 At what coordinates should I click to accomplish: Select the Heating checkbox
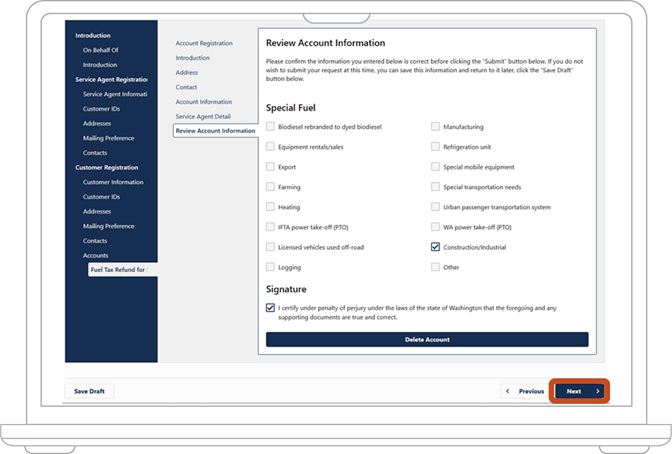pos(270,207)
